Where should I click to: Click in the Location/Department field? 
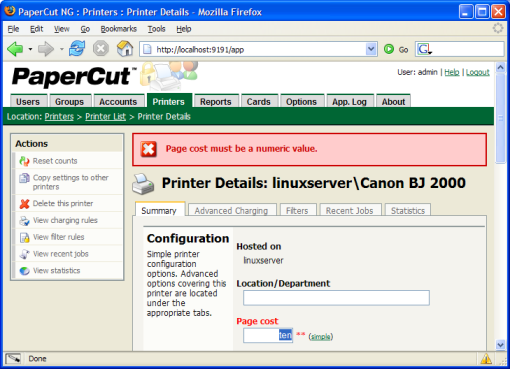(336, 298)
